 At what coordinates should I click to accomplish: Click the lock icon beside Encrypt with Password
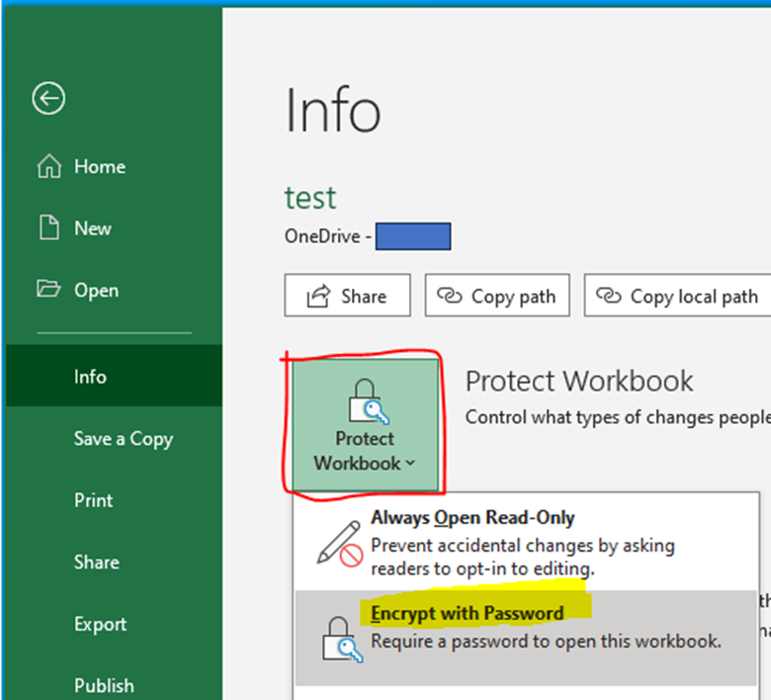pyautogui.click(x=342, y=640)
